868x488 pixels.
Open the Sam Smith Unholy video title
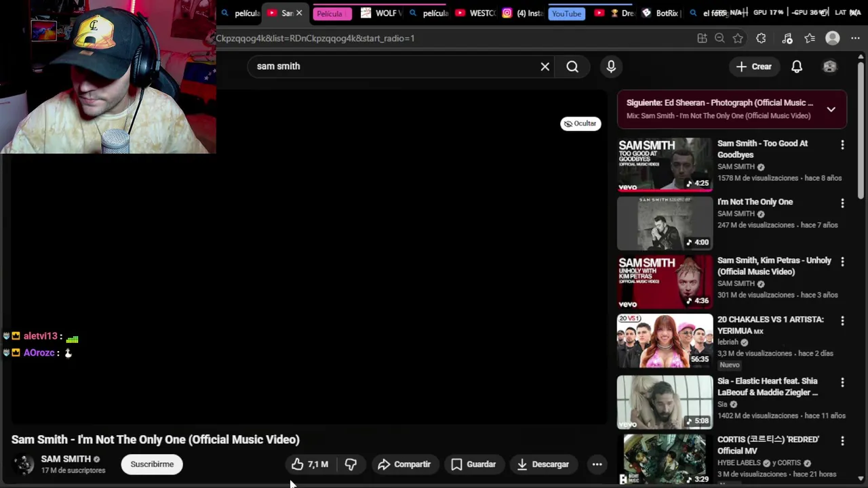[x=774, y=266]
